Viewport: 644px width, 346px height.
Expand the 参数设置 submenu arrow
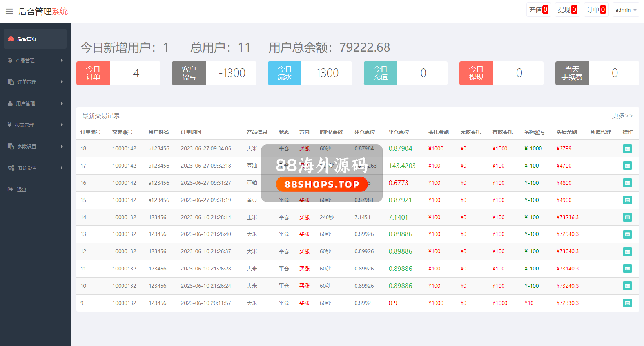point(62,146)
